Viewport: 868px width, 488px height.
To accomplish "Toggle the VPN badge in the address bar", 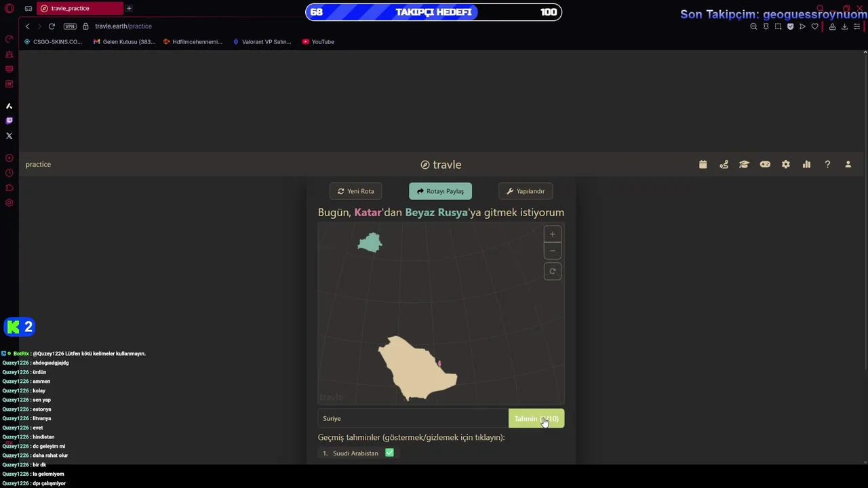I will [70, 26].
